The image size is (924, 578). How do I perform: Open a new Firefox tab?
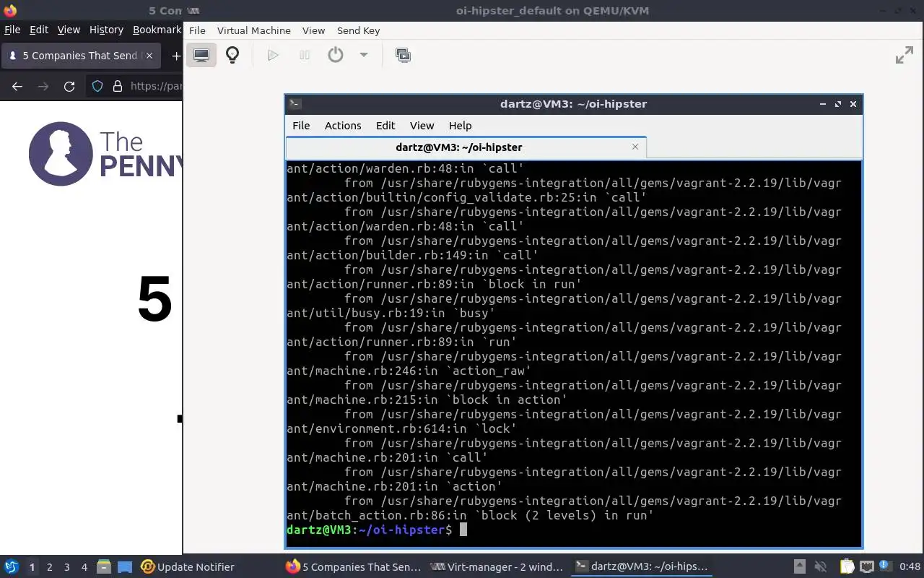175,56
